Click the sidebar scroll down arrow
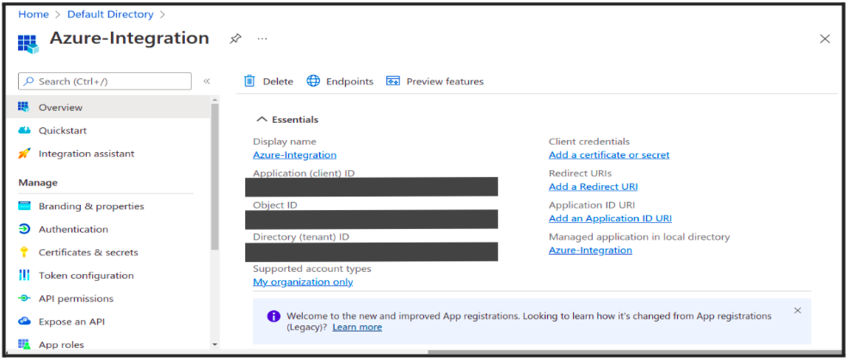Screen dimensions: 850x360 point(215,345)
